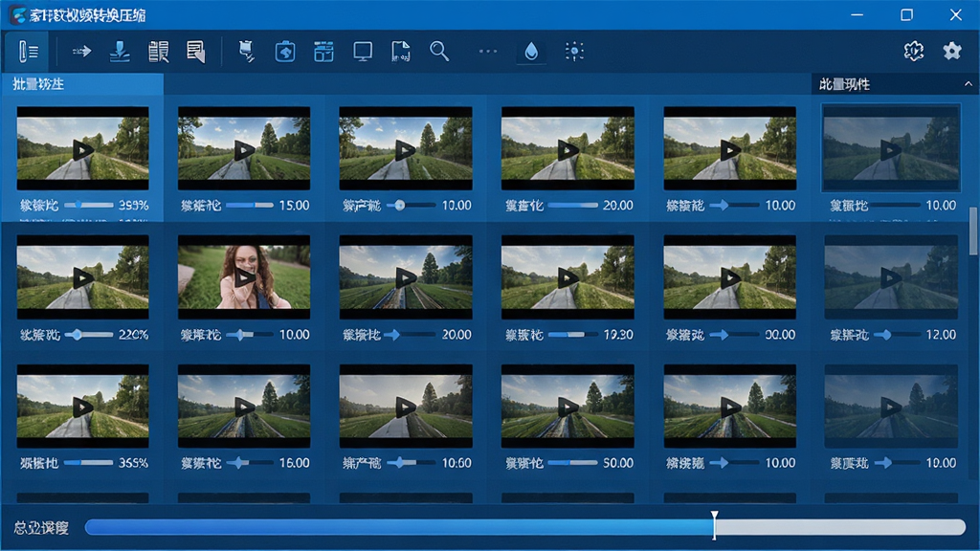Click the slider next to the 220% value
Viewport: 980px width, 551px height.
[x=88, y=335]
